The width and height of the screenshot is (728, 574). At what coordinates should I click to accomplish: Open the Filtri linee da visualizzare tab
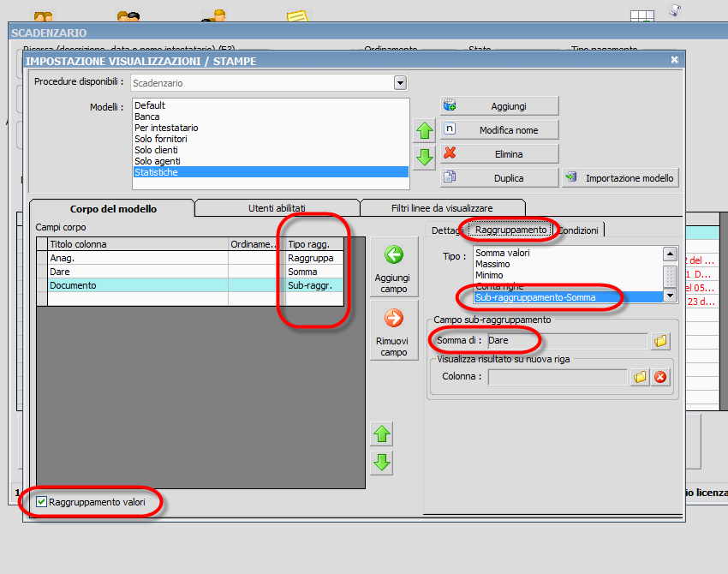pyautogui.click(x=442, y=208)
